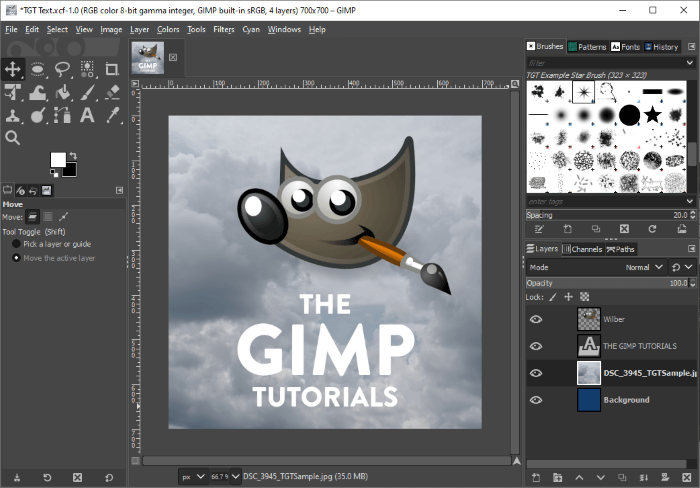
Task: Select the Paths tool
Action: [62, 116]
